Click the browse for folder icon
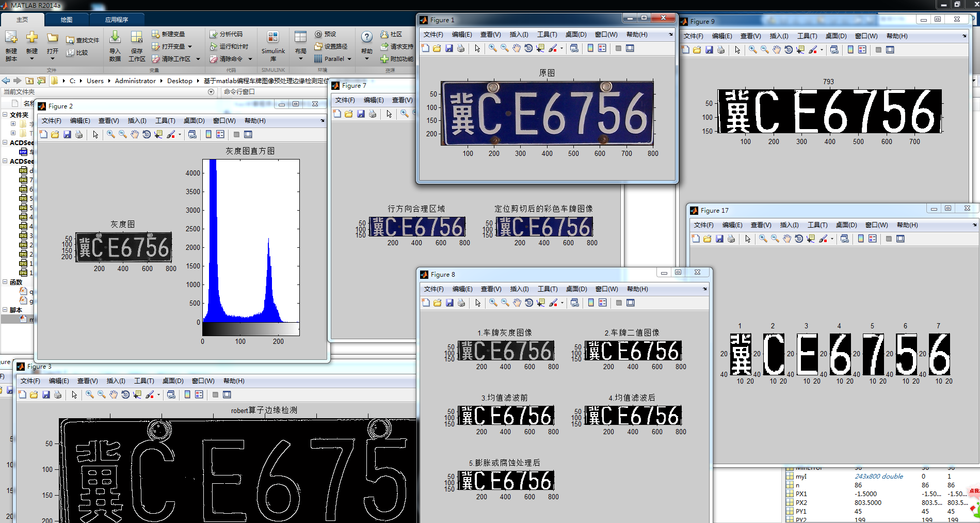 coord(41,81)
